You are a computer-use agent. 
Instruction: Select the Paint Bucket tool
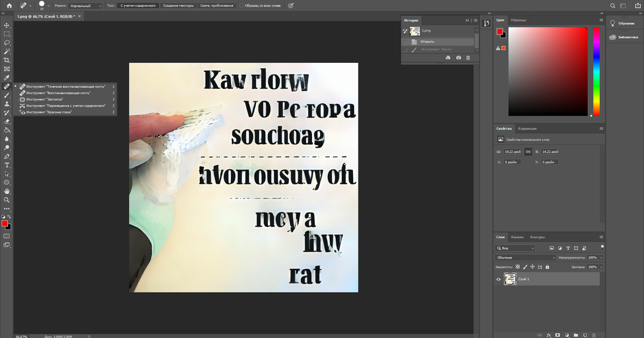[x=7, y=130]
